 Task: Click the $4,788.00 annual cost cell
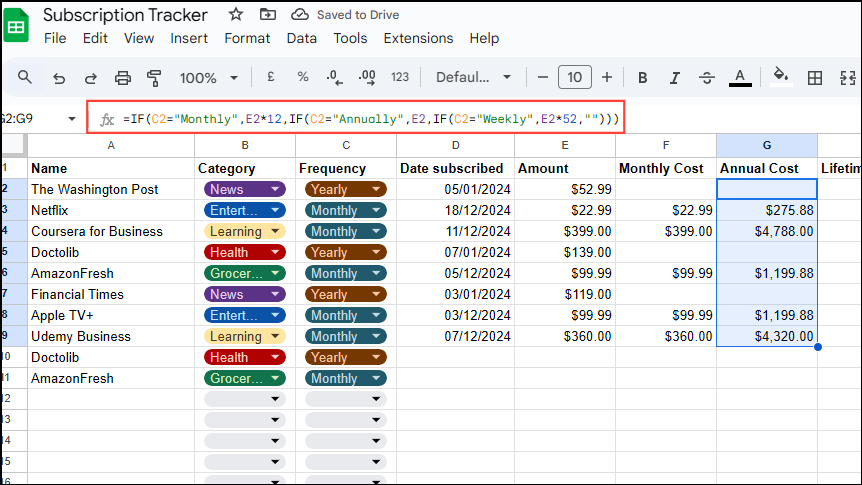click(x=767, y=232)
